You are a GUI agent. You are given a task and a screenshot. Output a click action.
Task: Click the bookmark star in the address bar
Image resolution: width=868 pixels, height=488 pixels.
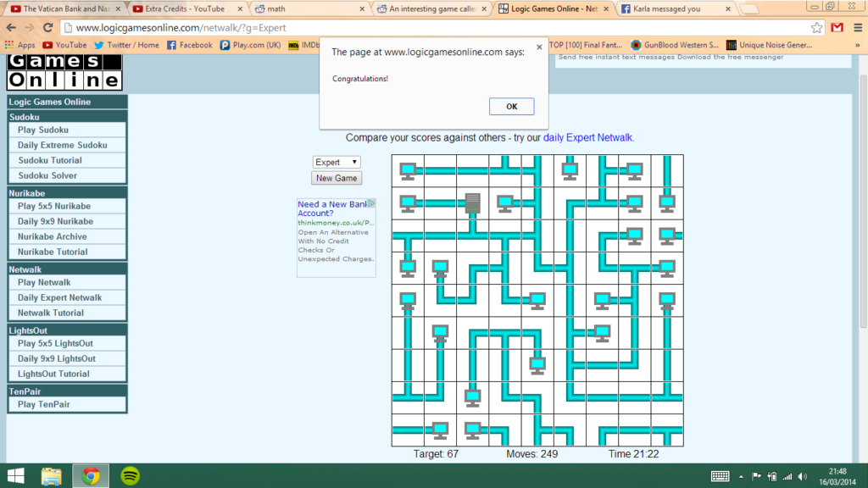(816, 27)
